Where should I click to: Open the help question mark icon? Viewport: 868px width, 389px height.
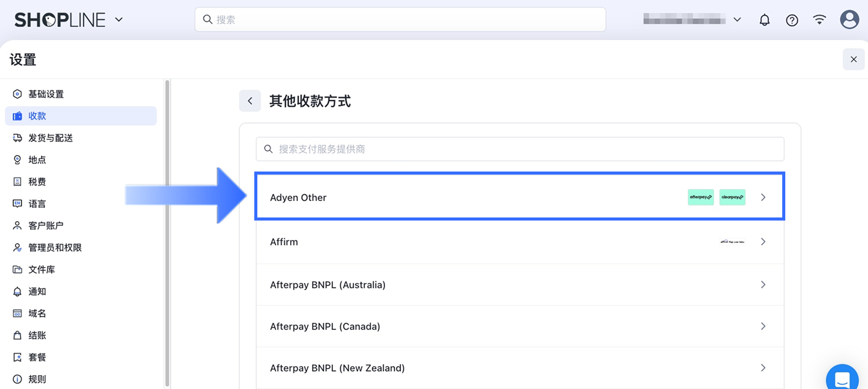792,20
